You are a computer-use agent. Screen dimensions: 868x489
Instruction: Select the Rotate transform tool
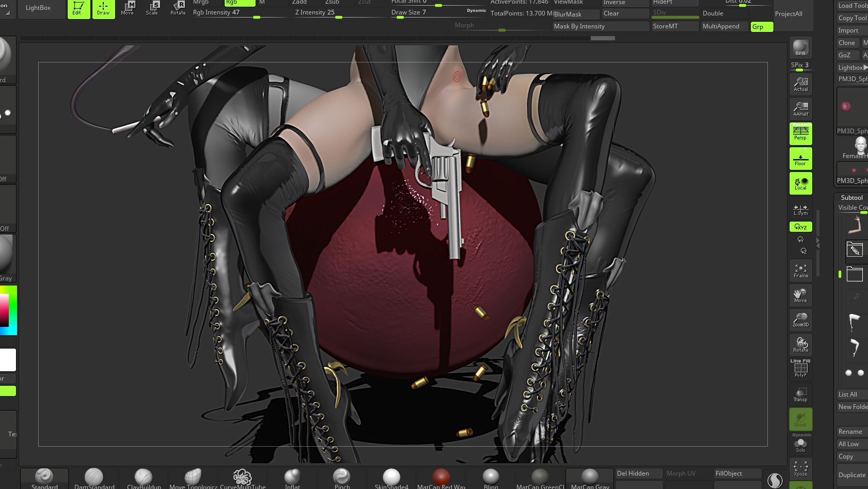(178, 8)
